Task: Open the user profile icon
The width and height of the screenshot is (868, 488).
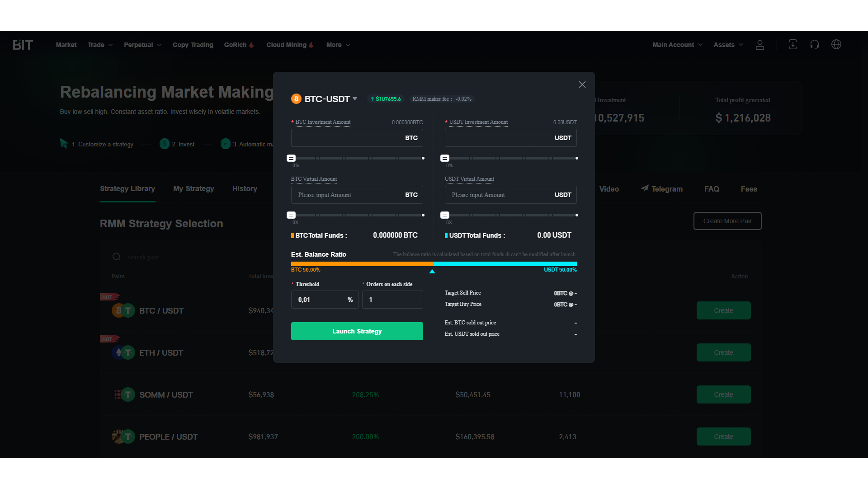Action: [760, 45]
